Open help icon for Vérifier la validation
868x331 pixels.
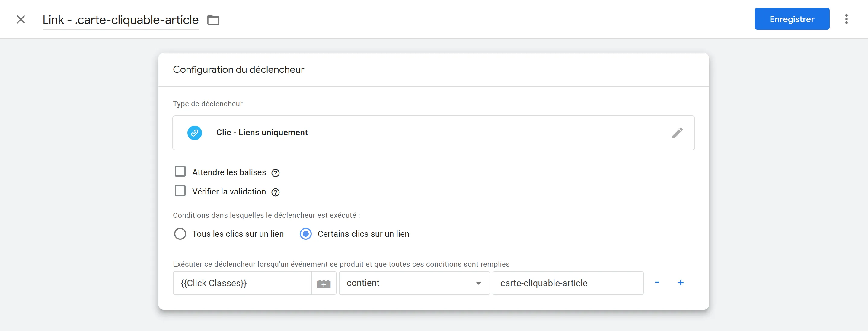pyautogui.click(x=276, y=192)
